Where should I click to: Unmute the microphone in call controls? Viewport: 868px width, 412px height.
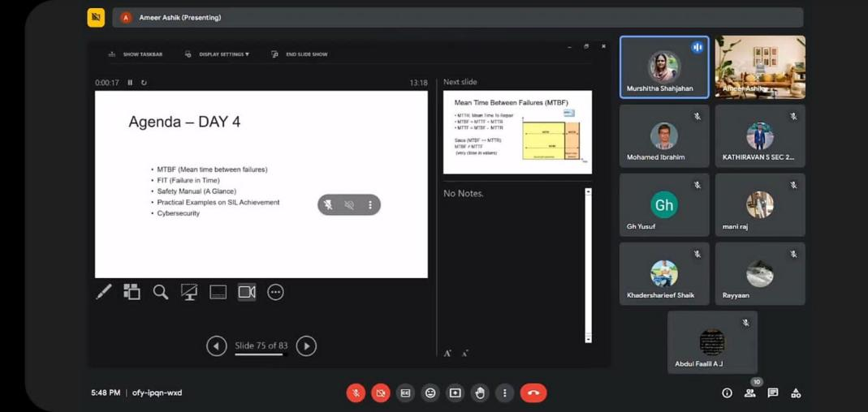356,393
